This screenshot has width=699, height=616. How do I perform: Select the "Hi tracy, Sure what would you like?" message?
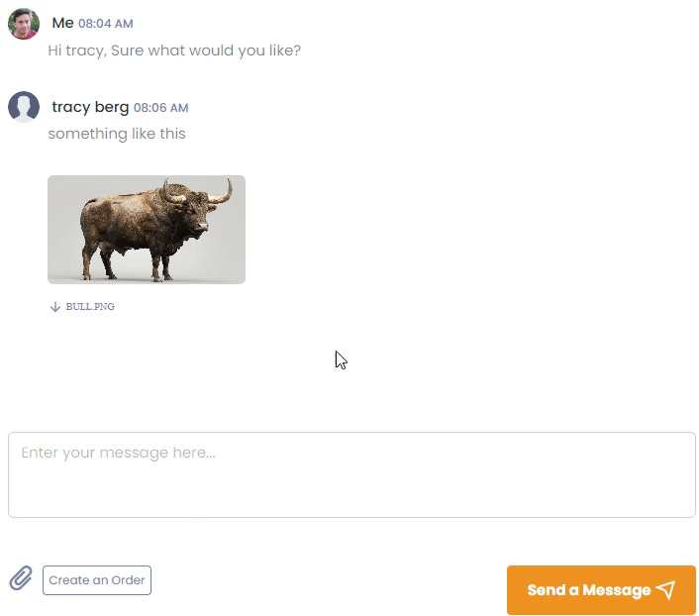(174, 51)
